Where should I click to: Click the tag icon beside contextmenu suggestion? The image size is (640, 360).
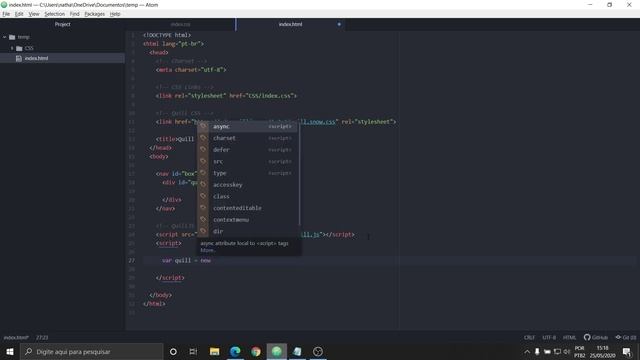(x=203, y=220)
